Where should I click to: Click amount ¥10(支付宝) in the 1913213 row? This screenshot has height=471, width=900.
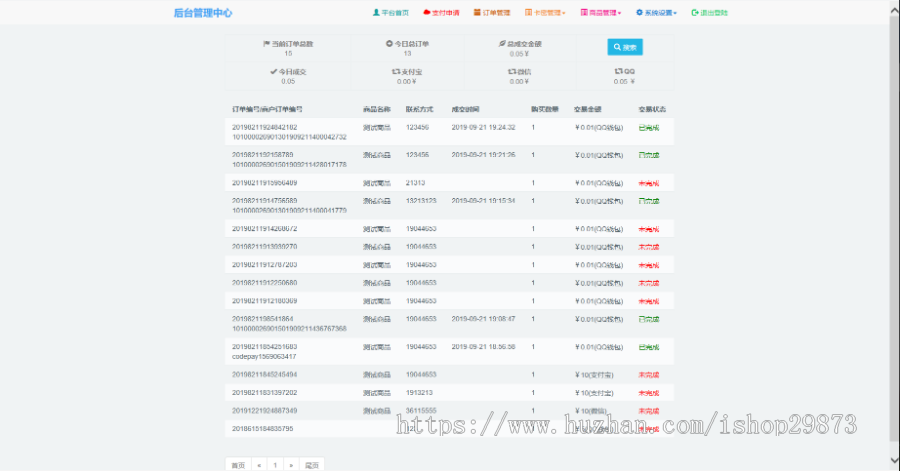click(594, 394)
